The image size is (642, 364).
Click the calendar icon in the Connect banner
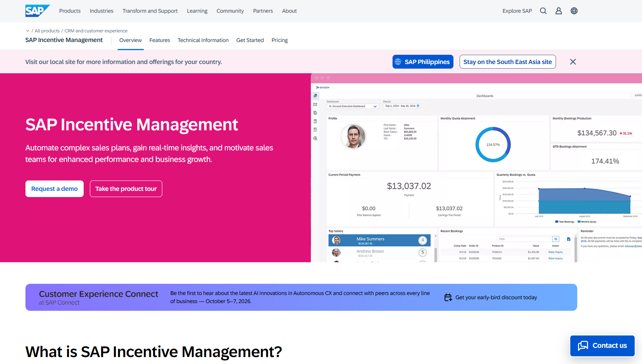[448, 297]
